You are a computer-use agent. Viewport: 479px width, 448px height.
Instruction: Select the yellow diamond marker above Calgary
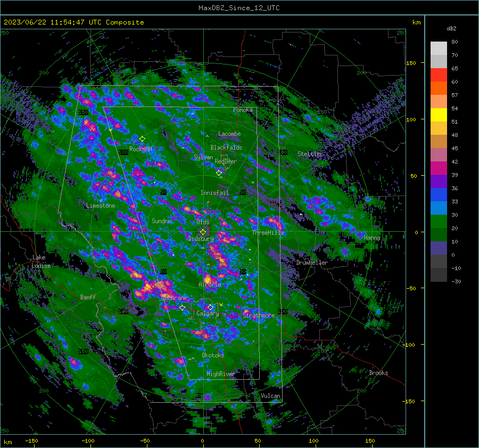pyautogui.click(x=210, y=307)
